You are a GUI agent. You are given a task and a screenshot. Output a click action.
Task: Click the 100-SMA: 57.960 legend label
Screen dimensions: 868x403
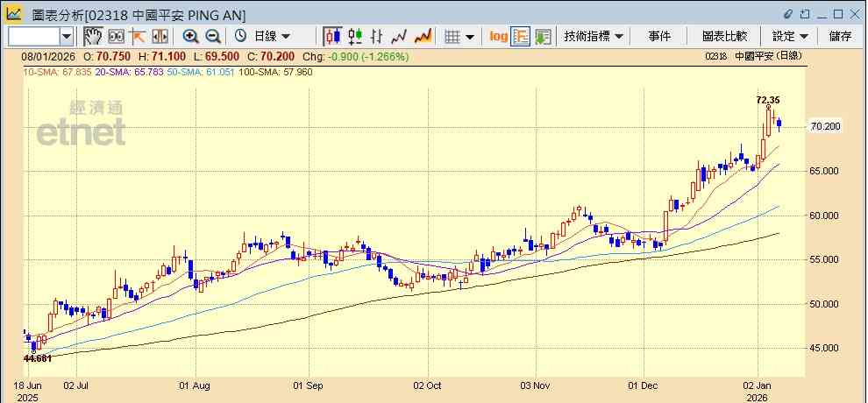(x=275, y=71)
